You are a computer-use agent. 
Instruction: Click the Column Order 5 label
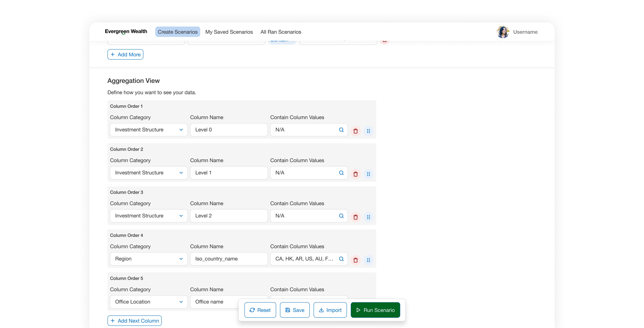(x=126, y=278)
